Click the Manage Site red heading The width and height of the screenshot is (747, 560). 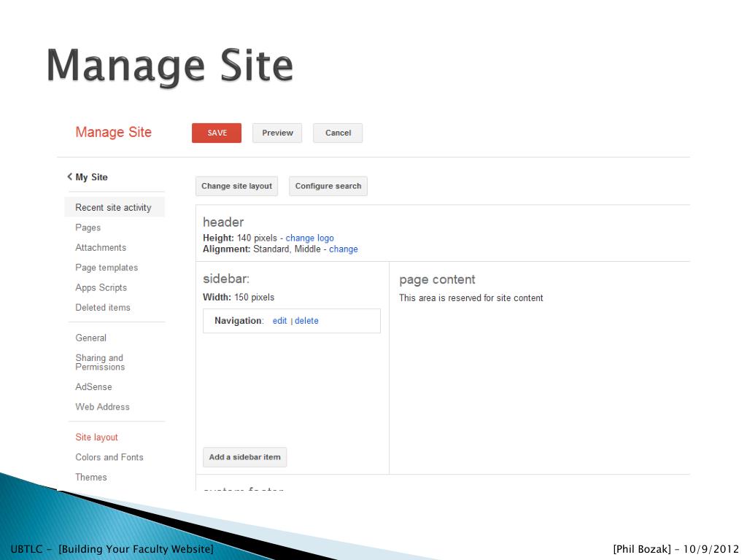coord(113,132)
